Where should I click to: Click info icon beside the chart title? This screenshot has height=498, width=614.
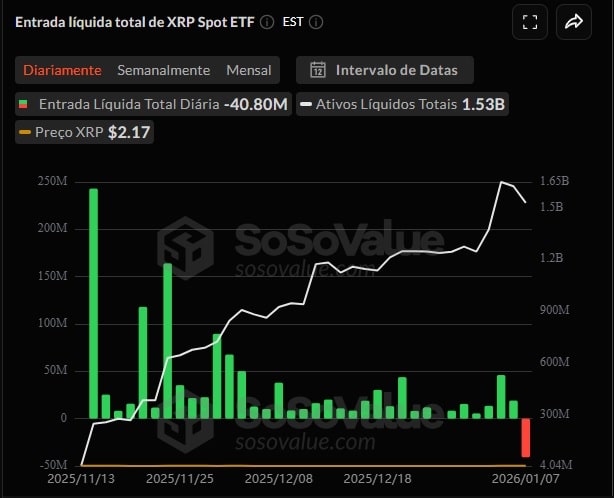pos(266,21)
